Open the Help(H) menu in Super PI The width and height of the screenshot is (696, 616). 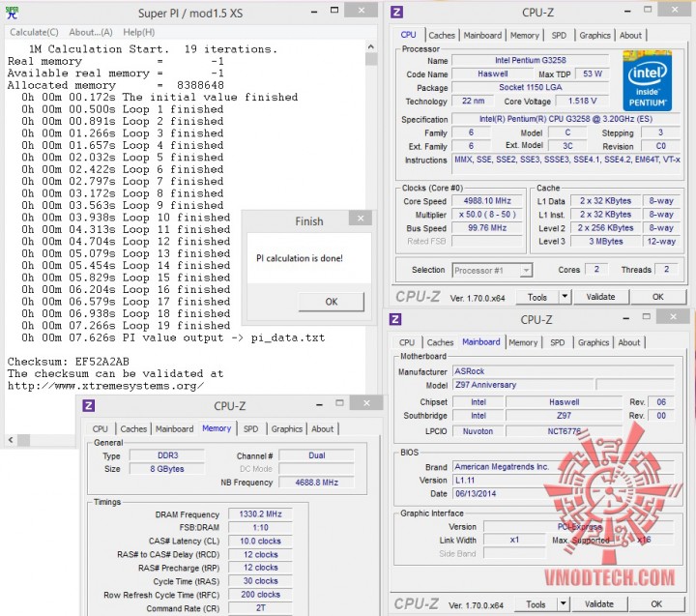[x=139, y=32]
